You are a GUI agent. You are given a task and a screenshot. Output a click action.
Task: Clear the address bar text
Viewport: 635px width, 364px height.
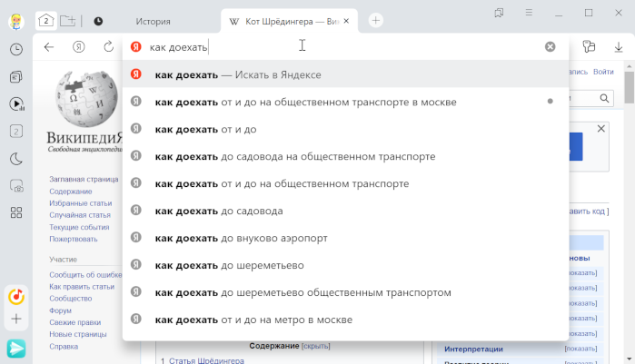(550, 47)
